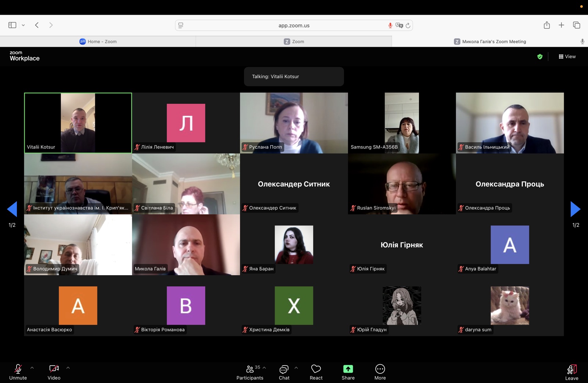Open the Participants panel
Image resolution: width=588 pixels, height=383 pixels.
coord(250,372)
